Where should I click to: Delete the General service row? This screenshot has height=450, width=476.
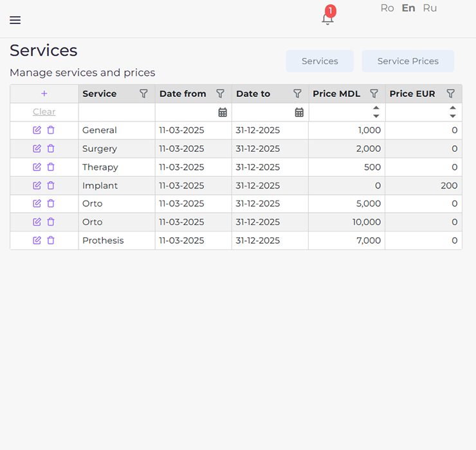click(x=51, y=130)
